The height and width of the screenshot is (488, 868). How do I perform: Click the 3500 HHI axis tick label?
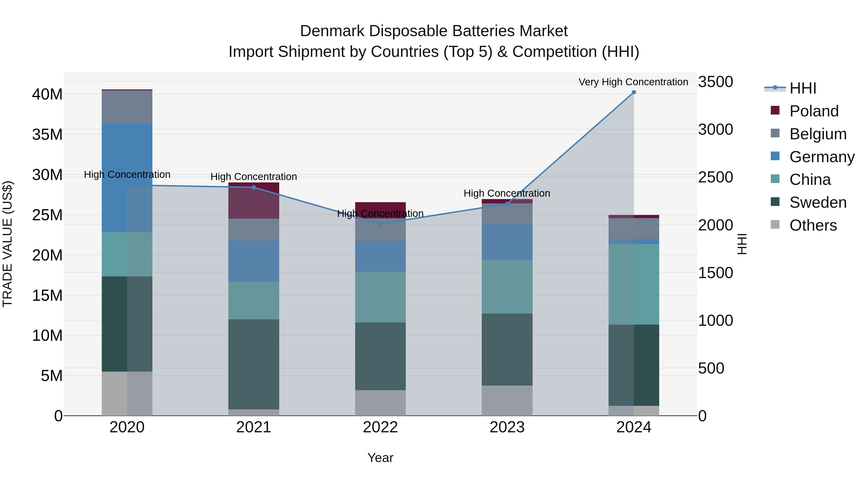(715, 82)
